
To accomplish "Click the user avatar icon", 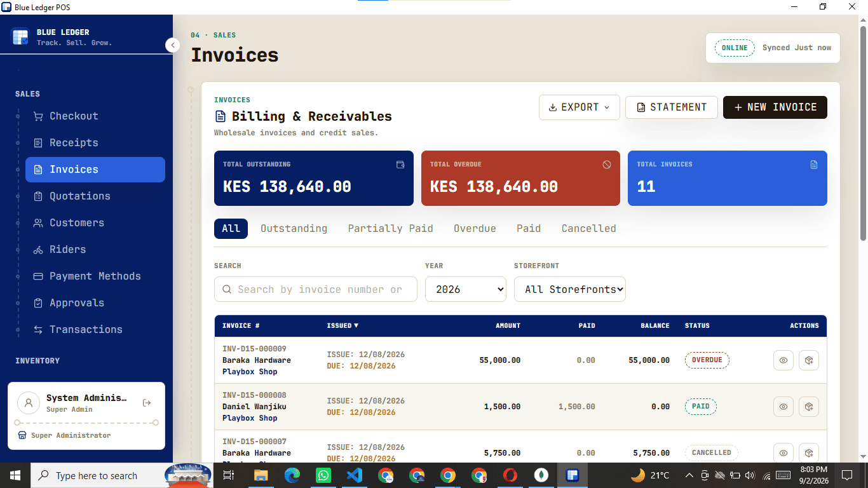I will (29, 403).
